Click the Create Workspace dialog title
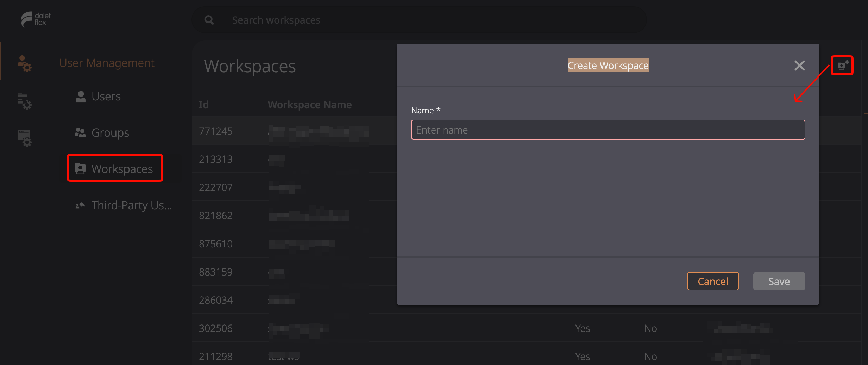 [608, 66]
